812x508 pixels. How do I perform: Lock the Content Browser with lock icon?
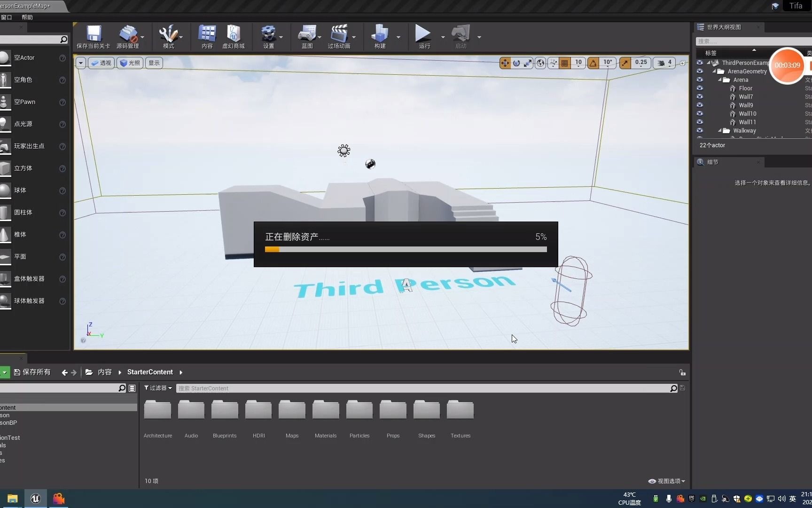[x=682, y=373]
